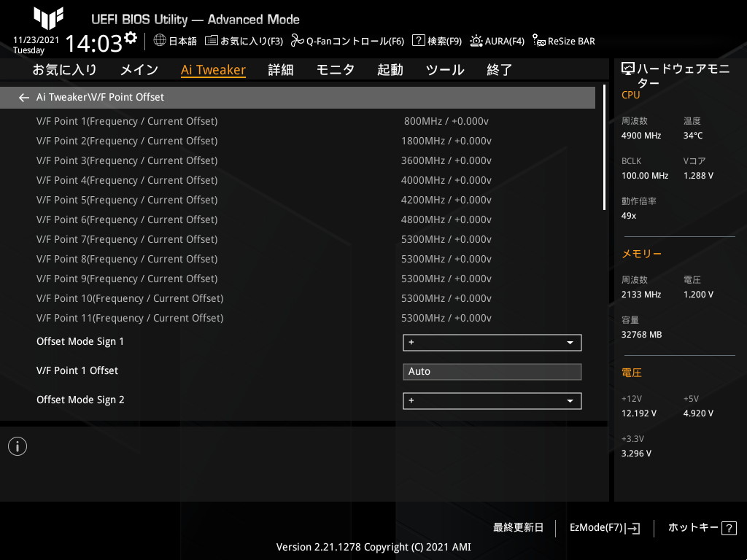This screenshot has height=560, width=747.
Task: Click the search question mark icon (F9)
Action: (x=418, y=41)
